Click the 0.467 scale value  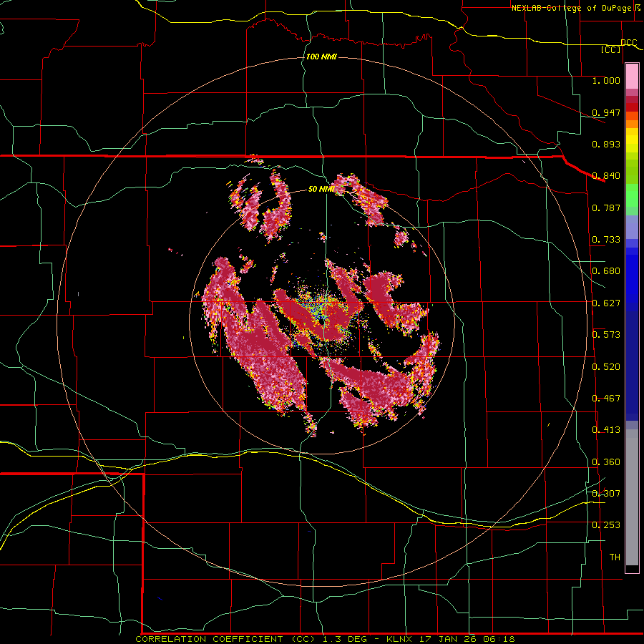pyautogui.click(x=606, y=398)
